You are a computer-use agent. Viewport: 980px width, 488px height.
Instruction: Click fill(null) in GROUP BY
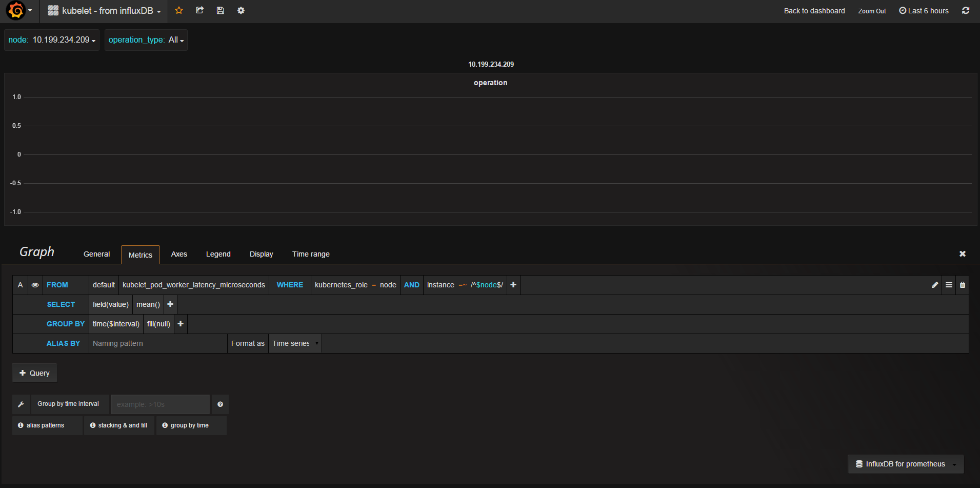pyautogui.click(x=158, y=324)
